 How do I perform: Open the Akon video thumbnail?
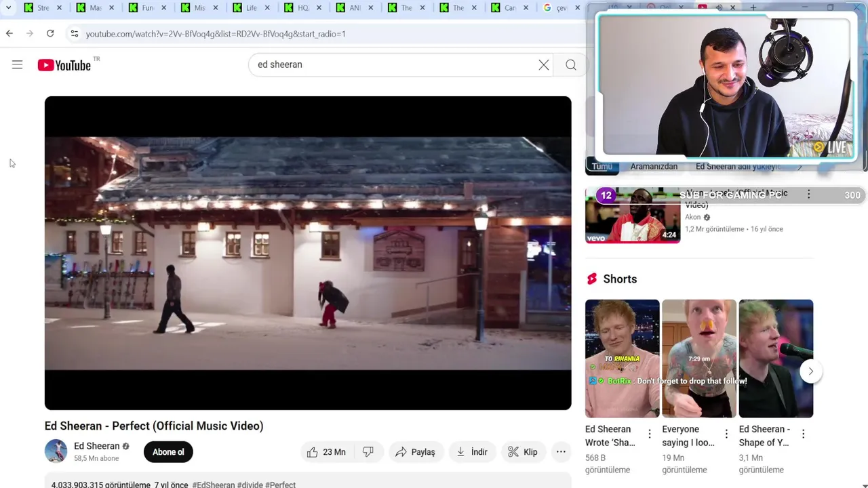tap(633, 215)
